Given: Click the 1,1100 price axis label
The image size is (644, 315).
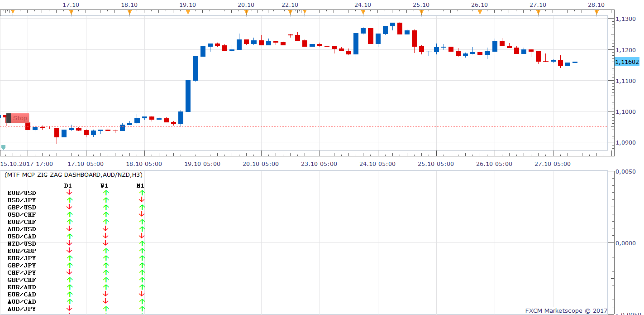Looking at the screenshot, I should [x=626, y=80].
